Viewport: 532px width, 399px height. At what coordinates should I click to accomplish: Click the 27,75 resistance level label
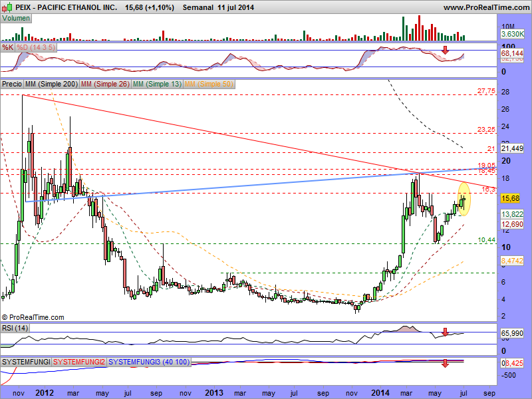click(x=486, y=91)
